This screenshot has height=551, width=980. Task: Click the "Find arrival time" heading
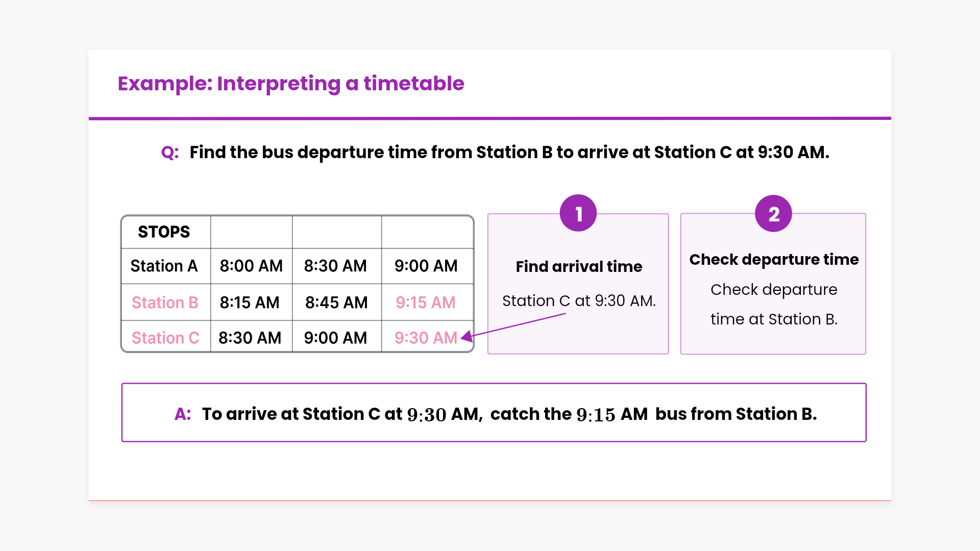(579, 266)
